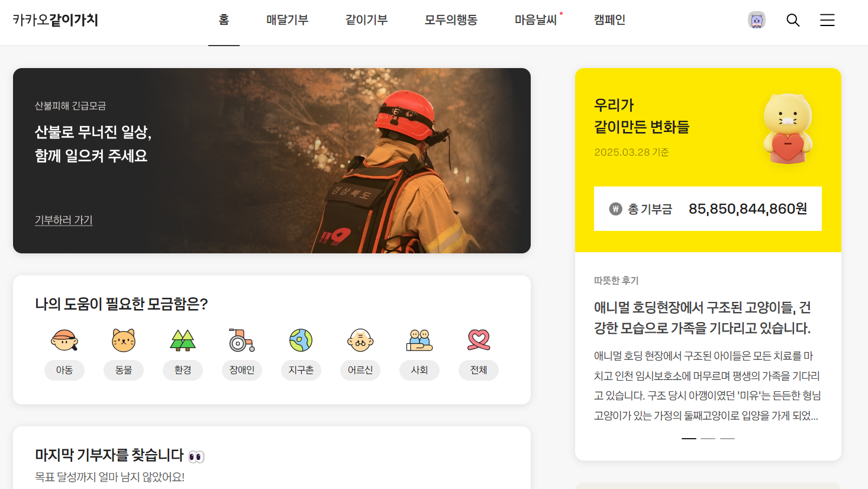Image resolution: width=868 pixels, height=489 pixels.
Task: Select the 지구촌 globe category icon
Action: 301,340
